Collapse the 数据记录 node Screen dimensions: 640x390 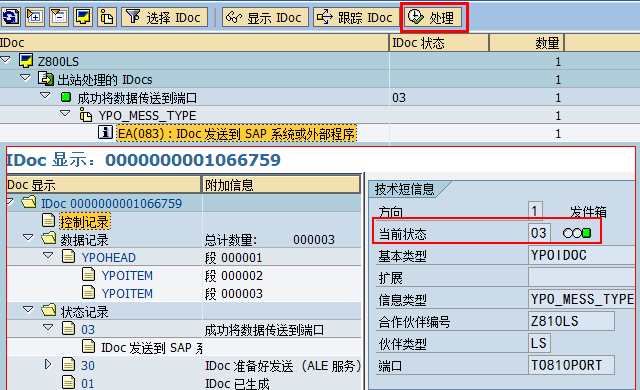[28, 237]
